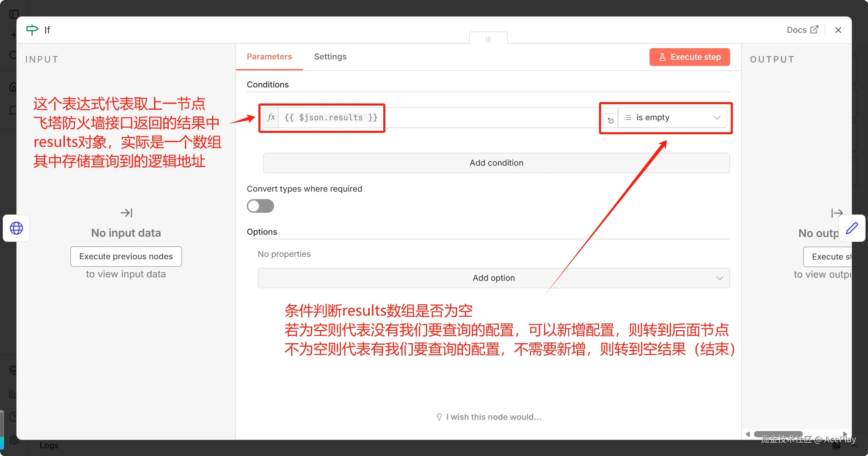Click the Docs external link icon
The image size is (868, 456).
[814, 30]
